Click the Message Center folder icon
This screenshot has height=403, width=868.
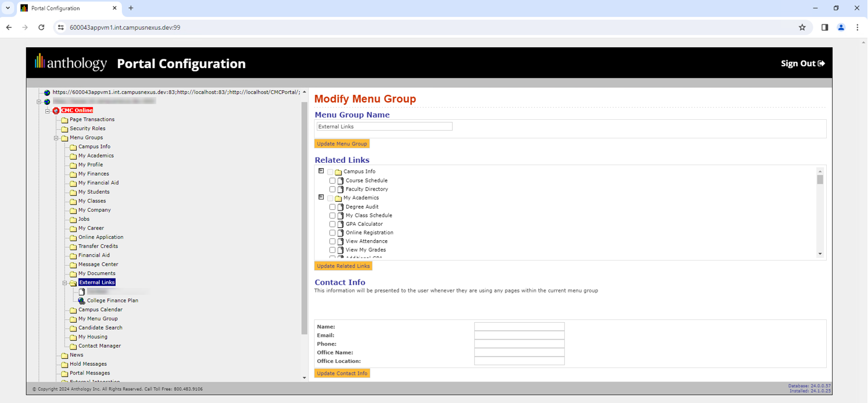coord(73,265)
